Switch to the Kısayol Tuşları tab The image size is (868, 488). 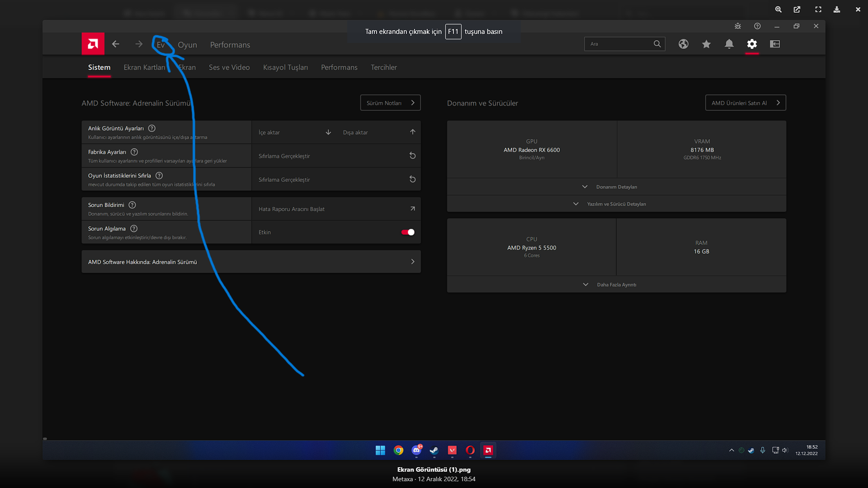285,67
